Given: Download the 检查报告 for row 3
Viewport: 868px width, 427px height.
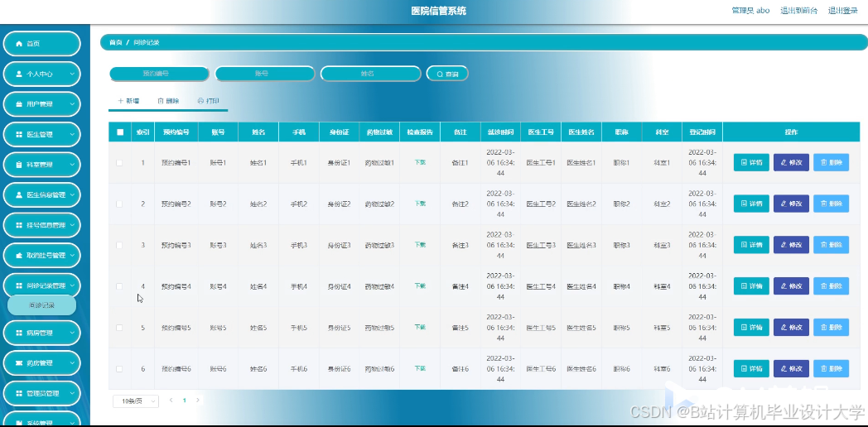Looking at the screenshot, I should coord(420,245).
